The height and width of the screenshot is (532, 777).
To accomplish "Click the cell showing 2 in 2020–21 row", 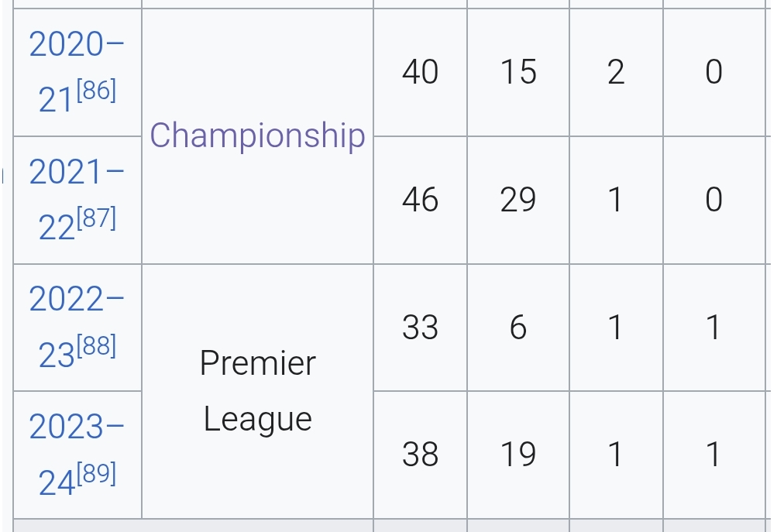I will [x=616, y=72].
